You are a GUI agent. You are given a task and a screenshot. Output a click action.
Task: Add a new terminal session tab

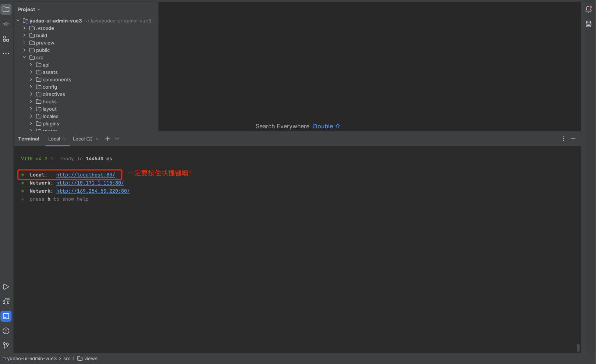pyautogui.click(x=107, y=139)
